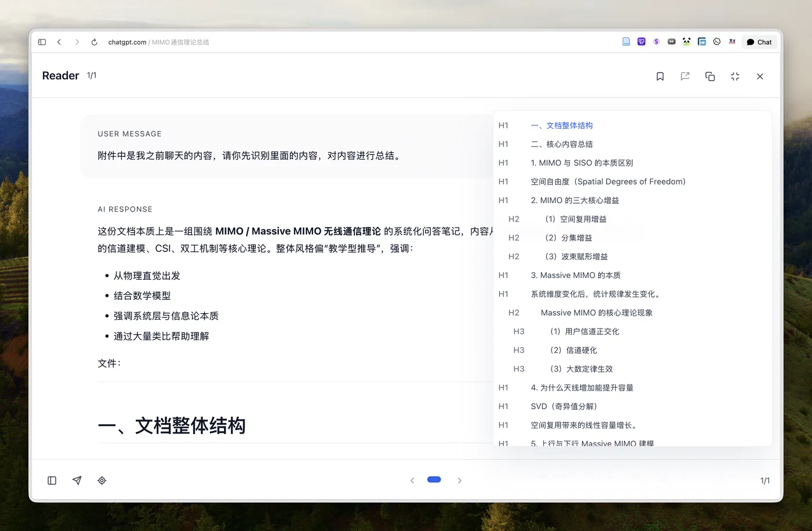This screenshot has width=812, height=531.
Task: Open the AI translate extension icon
Action: point(732,42)
